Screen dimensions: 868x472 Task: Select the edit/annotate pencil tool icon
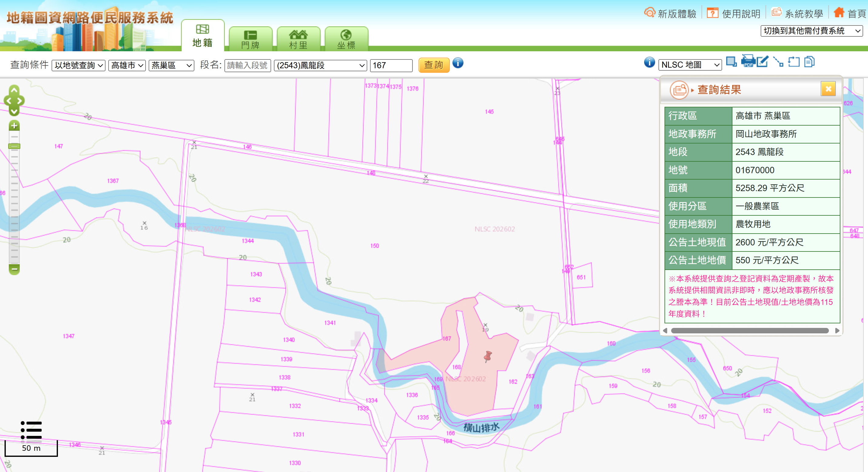[x=762, y=62]
